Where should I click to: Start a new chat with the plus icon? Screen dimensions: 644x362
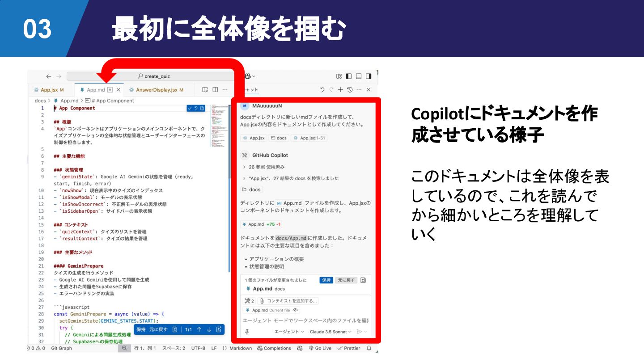tap(340, 90)
